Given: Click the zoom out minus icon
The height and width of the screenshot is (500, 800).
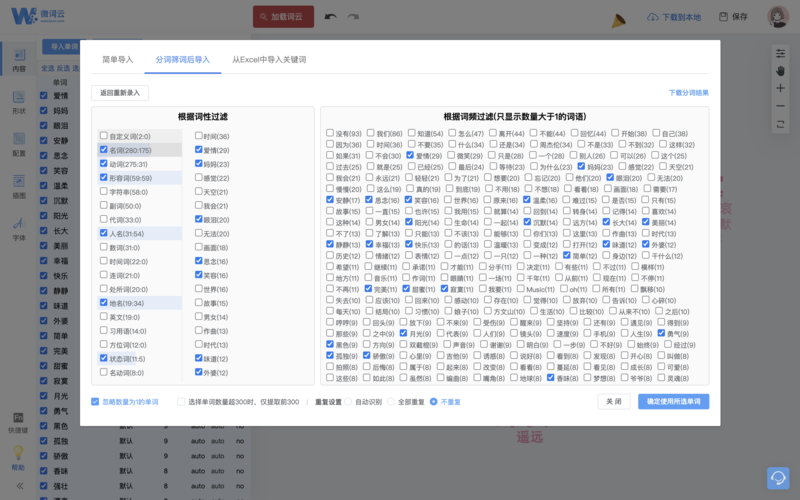Looking at the screenshot, I should tap(780, 106).
